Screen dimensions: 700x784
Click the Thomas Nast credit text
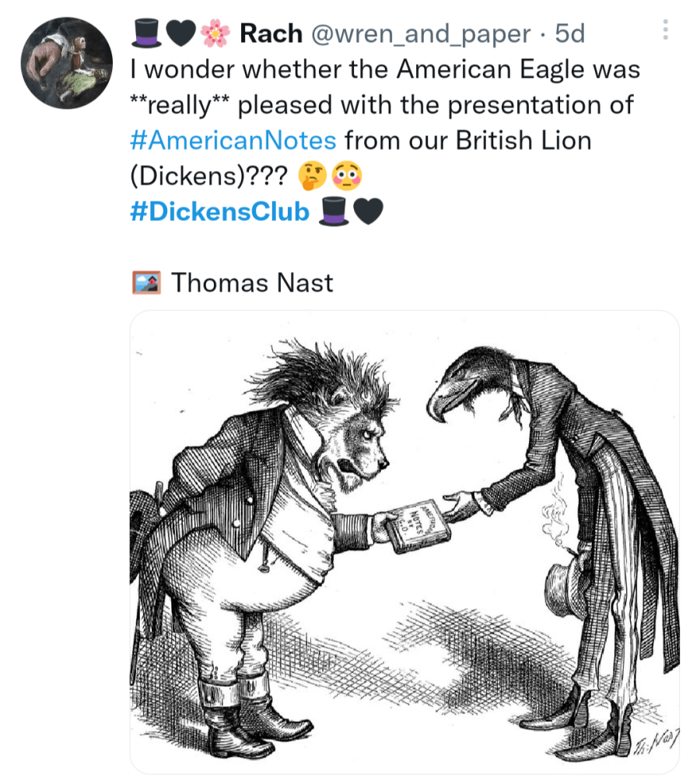click(251, 282)
